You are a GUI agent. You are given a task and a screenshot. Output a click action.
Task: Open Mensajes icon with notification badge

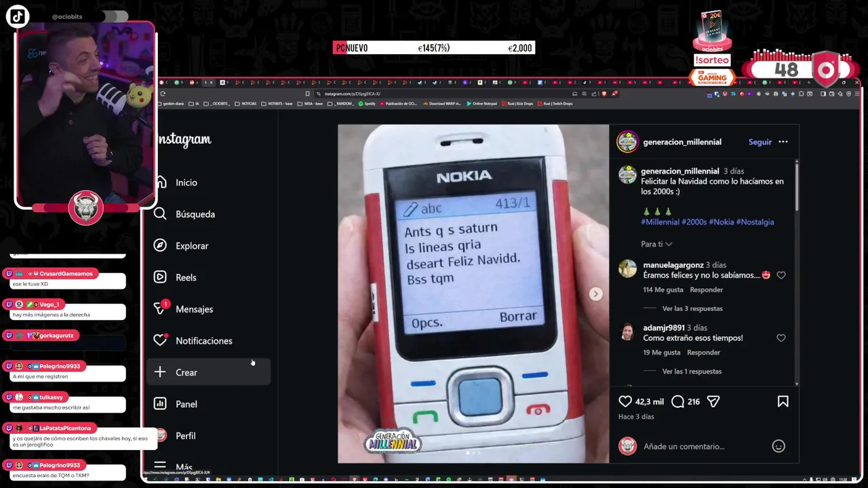click(161, 308)
